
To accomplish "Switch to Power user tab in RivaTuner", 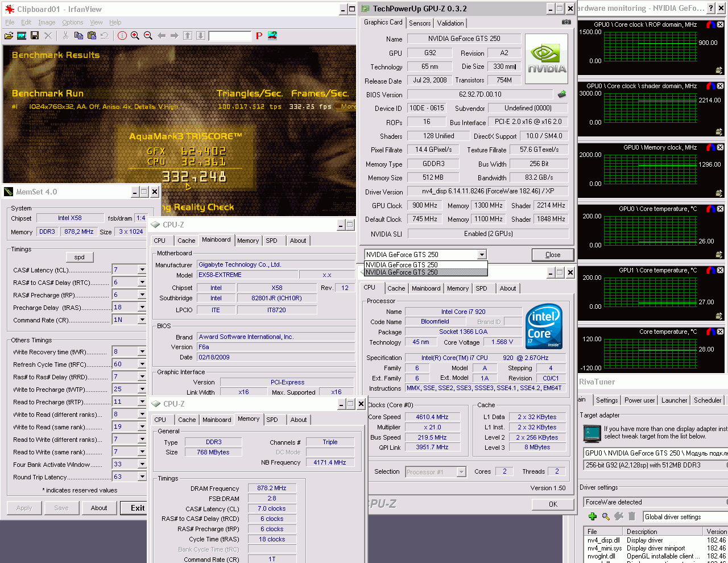I will (x=639, y=400).
